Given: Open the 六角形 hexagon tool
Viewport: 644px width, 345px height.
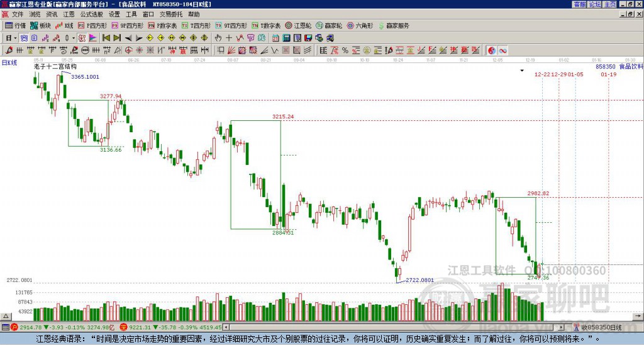Looking at the screenshot, I should (360, 25).
